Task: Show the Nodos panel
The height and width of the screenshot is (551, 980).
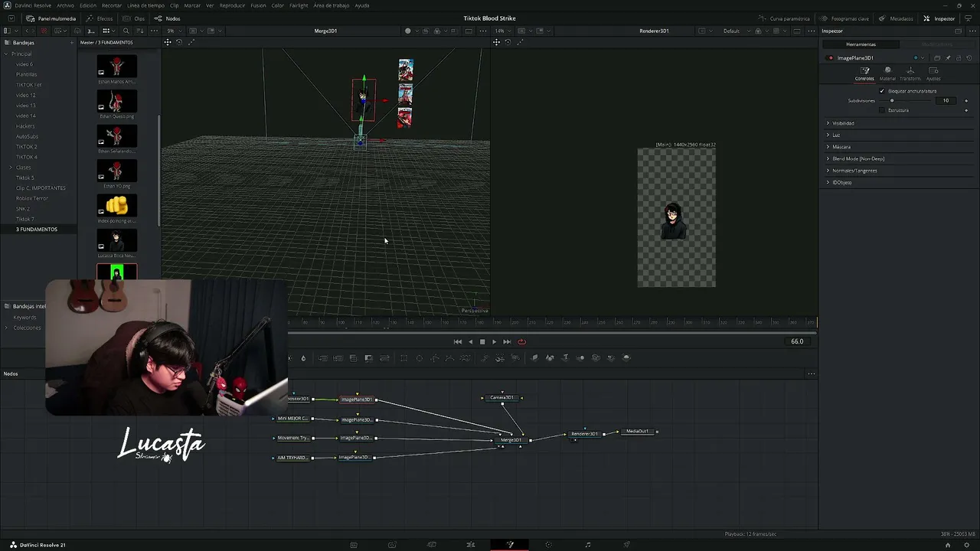Action: click(x=167, y=18)
